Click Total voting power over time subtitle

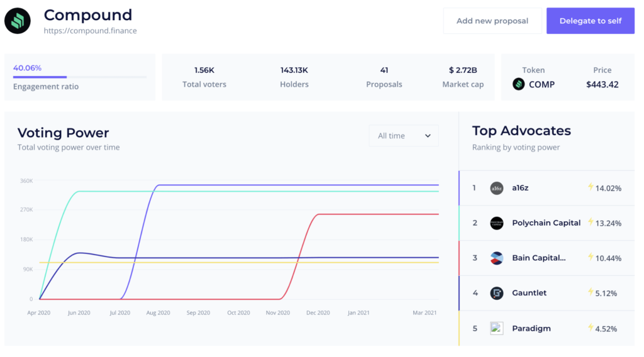69,147
